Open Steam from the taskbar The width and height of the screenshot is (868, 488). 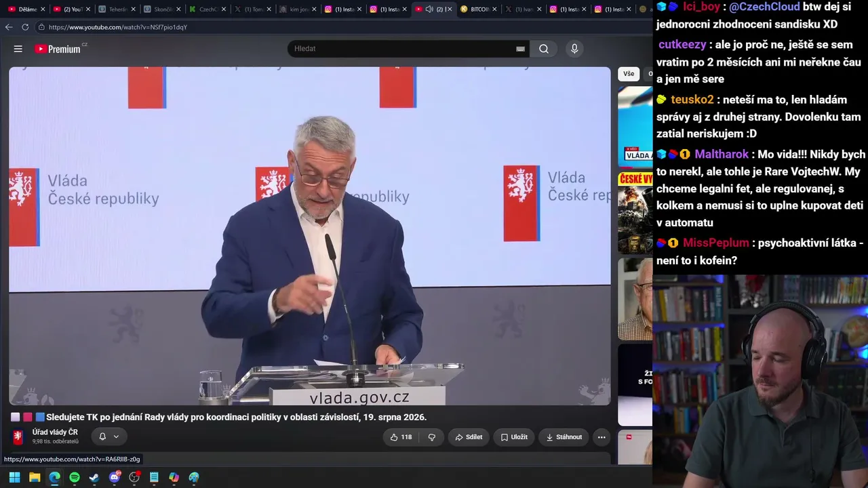pyautogui.click(x=94, y=477)
